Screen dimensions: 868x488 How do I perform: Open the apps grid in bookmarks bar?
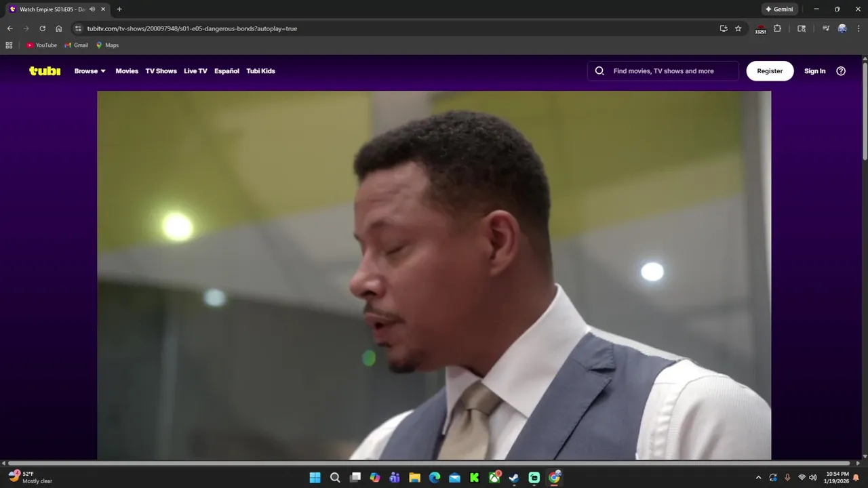(x=9, y=45)
